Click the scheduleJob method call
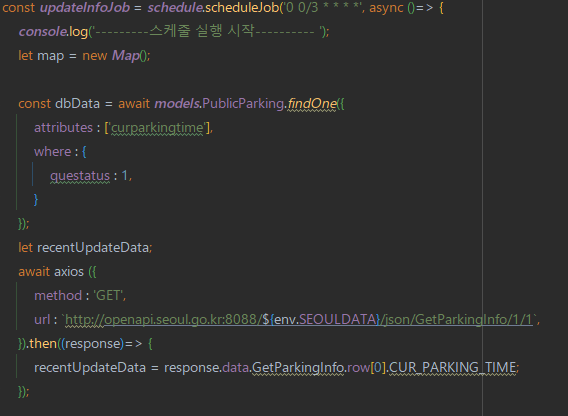Image resolution: width=568 pixels, height=416 pixels. click(242, 8)
